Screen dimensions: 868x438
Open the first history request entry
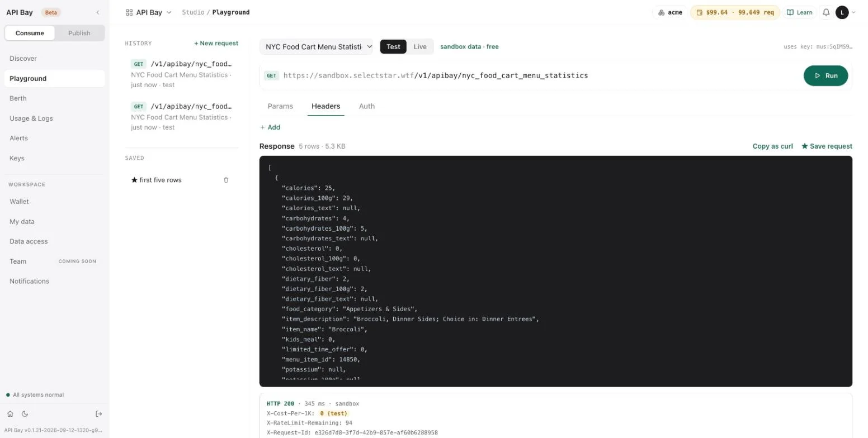(x=182, y=74)
